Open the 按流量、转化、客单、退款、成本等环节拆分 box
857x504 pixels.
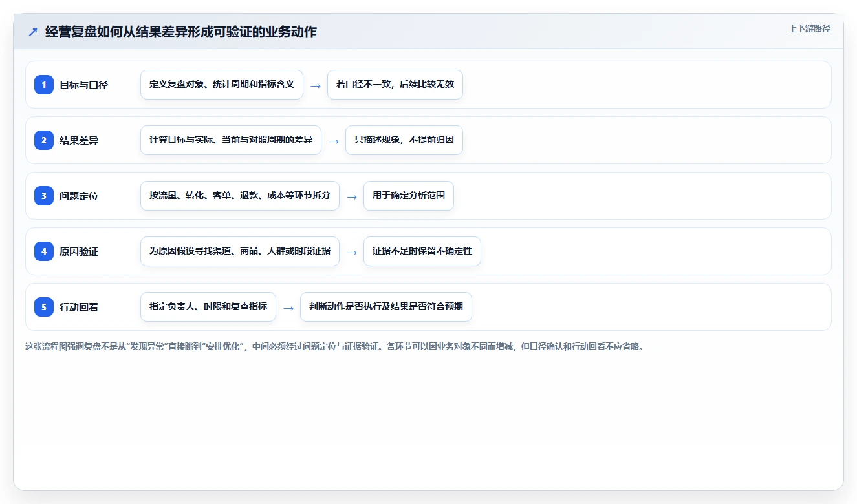[240, 196]
